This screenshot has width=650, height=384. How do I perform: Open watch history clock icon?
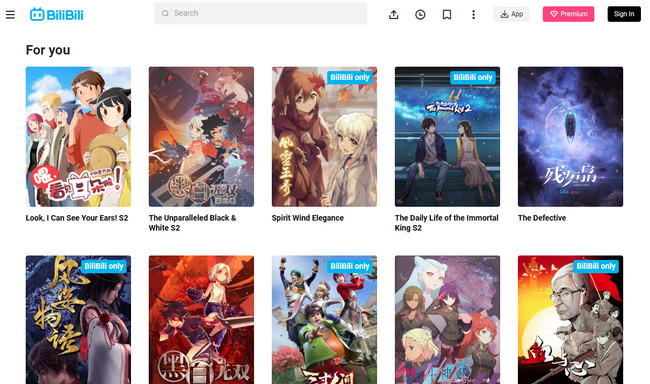point(420,15)
